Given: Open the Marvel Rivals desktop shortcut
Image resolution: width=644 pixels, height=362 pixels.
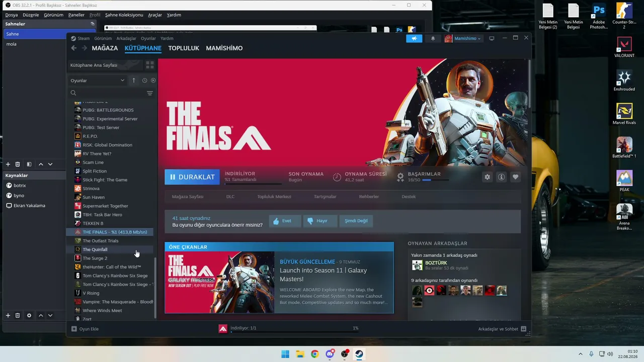Looking at the screenshot, I should coord(624,114).
